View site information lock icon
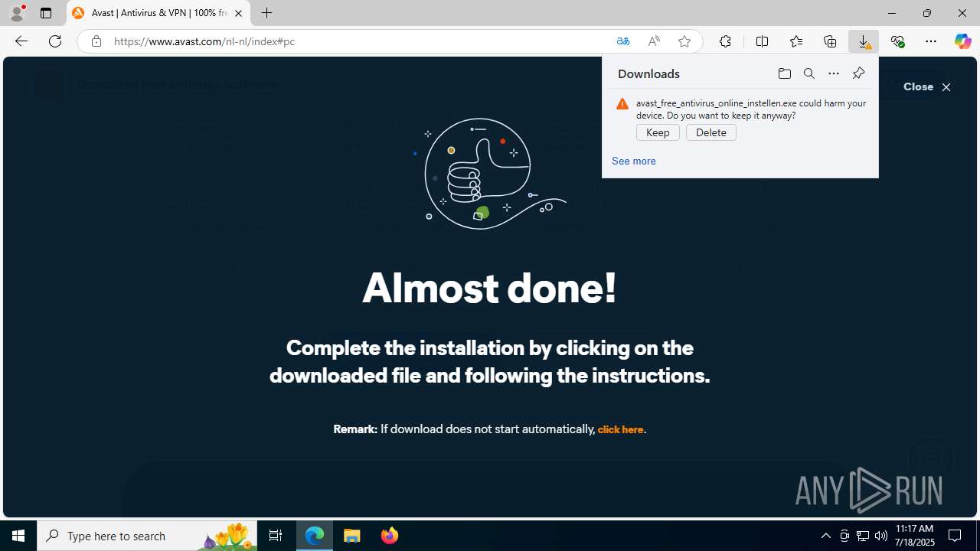The image size is (980, 551). (96, 41)
